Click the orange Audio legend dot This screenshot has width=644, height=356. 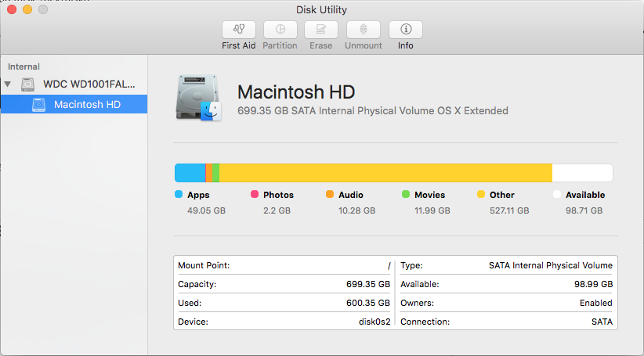(330, 195)
